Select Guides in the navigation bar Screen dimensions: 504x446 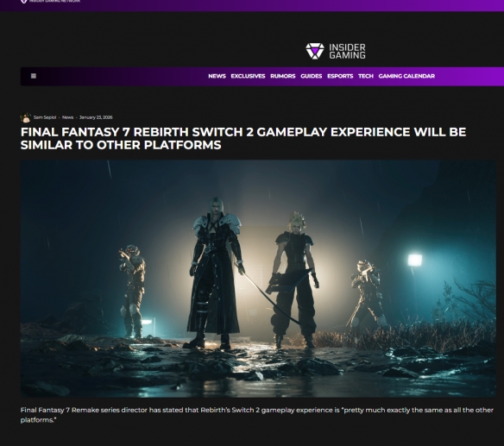click(x=312, y=76)
